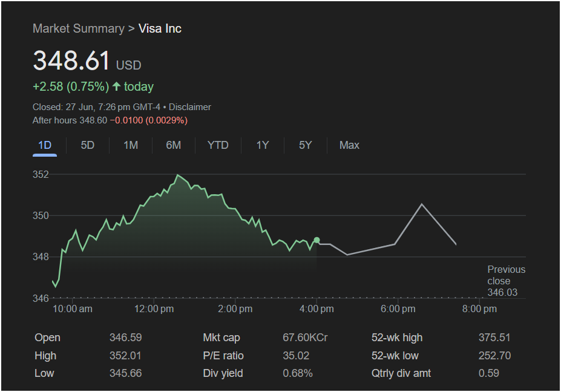Click the Closed: 27 Jun timestamp text
This screenshot has height=392, width=561.
tap(96, 107)
